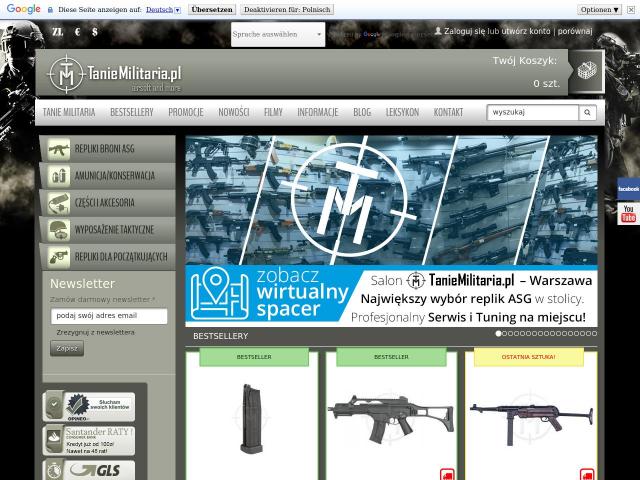This screenshot has width=640, height=480.
Task: Click the search magnifier button
Action: tap(587, 112)
